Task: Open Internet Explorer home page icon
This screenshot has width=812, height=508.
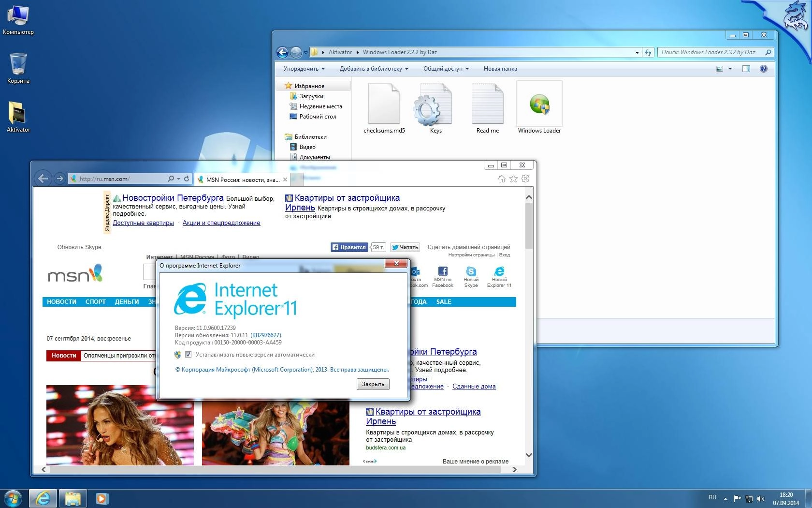Action: [502, 179]
